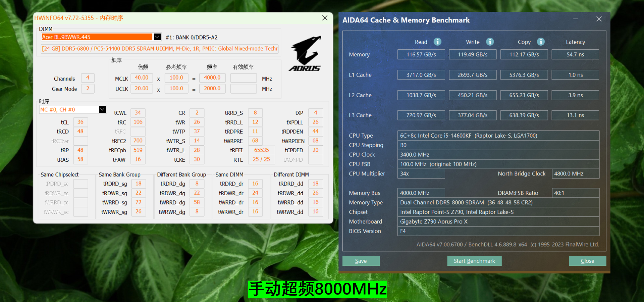This screenshot has height=302, width=644.
Task: Click the Write info icon in AIDA64
Action: tap(490, 42)
